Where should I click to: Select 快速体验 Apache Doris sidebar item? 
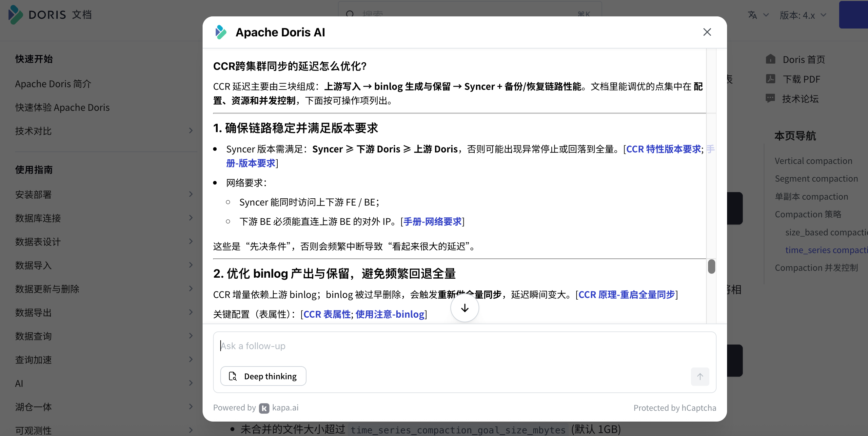pyautogui.click(x=62, y=108)
